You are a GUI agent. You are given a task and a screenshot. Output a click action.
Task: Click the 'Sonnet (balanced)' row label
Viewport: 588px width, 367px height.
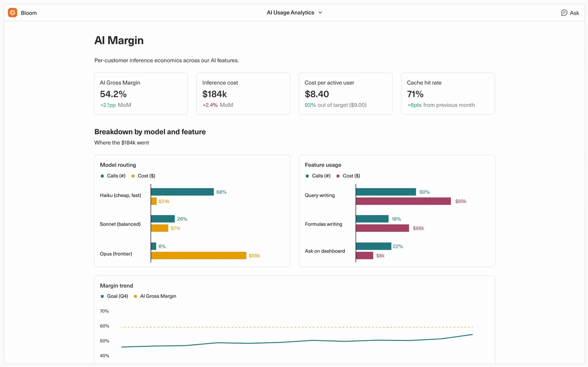click(120, 224)
